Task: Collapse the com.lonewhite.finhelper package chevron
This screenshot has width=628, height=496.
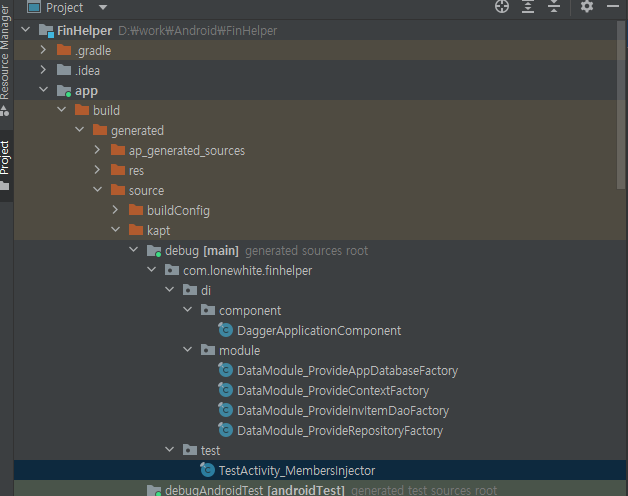Action: [x=151, y=270]
